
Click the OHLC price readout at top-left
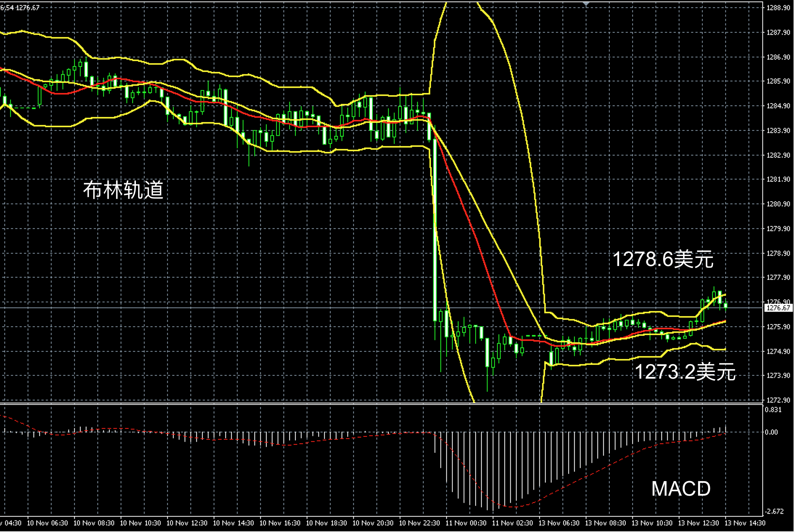pos(20,8)
